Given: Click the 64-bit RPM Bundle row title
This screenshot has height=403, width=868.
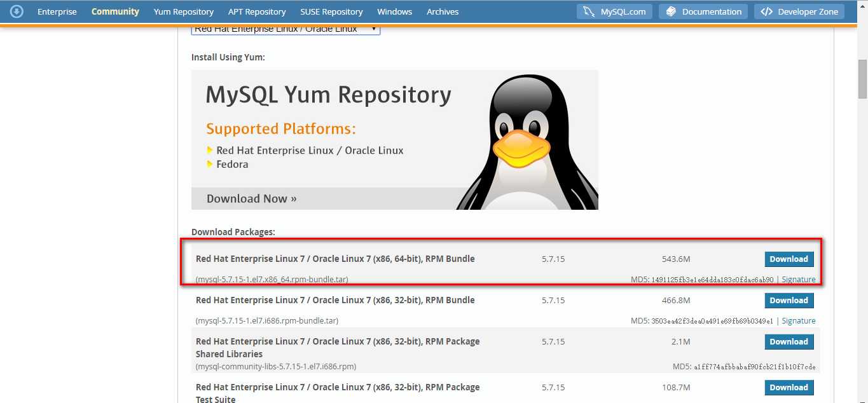Looking at the screenshot, I should (x=335, y=259).
